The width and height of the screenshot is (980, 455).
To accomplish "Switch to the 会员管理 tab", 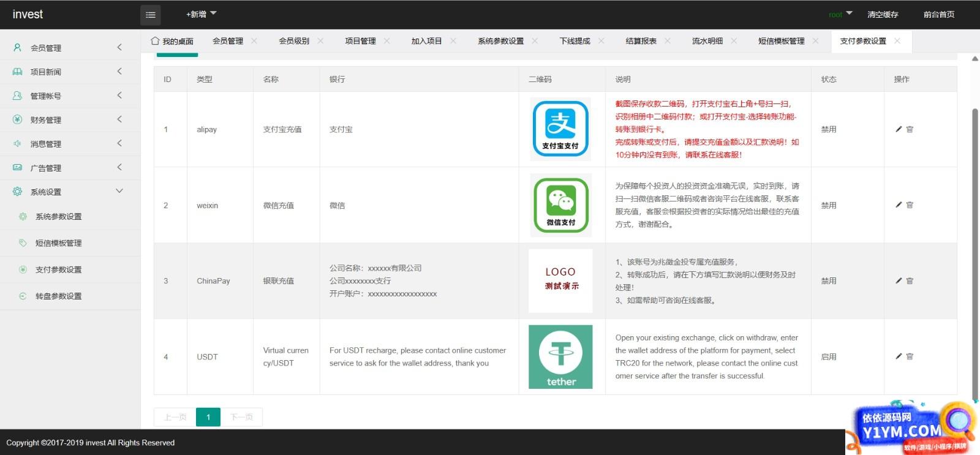I will [228, 41].
